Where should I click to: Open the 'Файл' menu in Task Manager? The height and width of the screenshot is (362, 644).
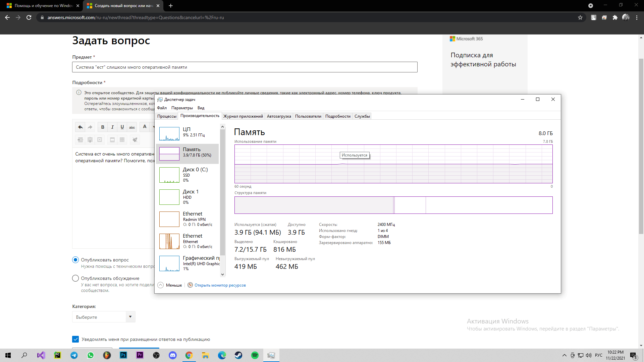click(x=162, y=108)
